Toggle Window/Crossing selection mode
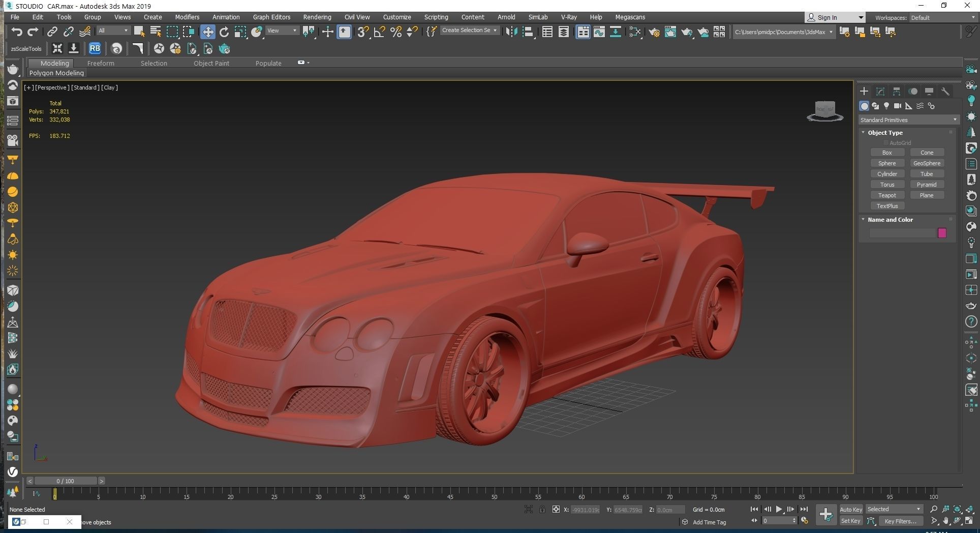The height and width of the screenshot is (533, 980). click(x=189, y=32)
